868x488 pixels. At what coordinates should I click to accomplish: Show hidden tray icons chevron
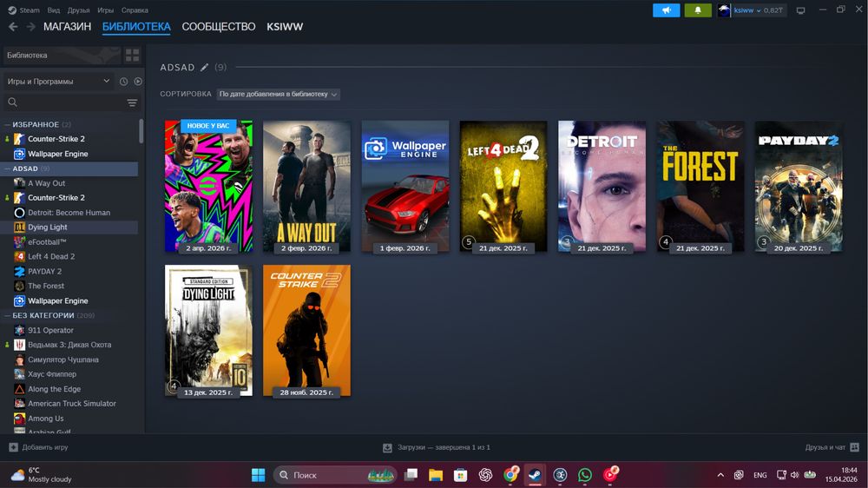click(x=720, y=475)
